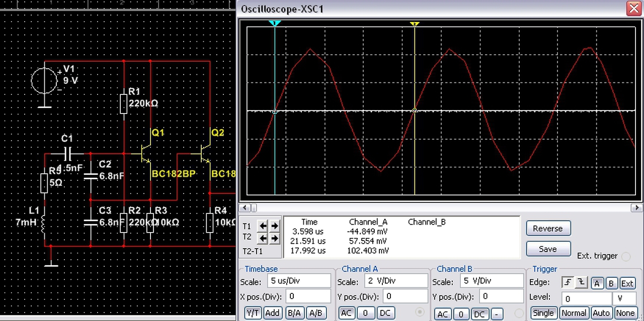Select Single trigger mode

click(543, 313)
